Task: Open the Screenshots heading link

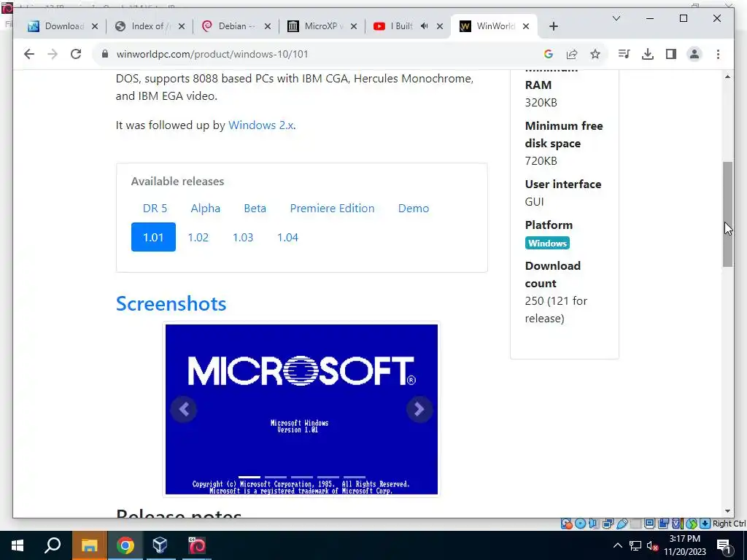Action: [x=171, y=304]
